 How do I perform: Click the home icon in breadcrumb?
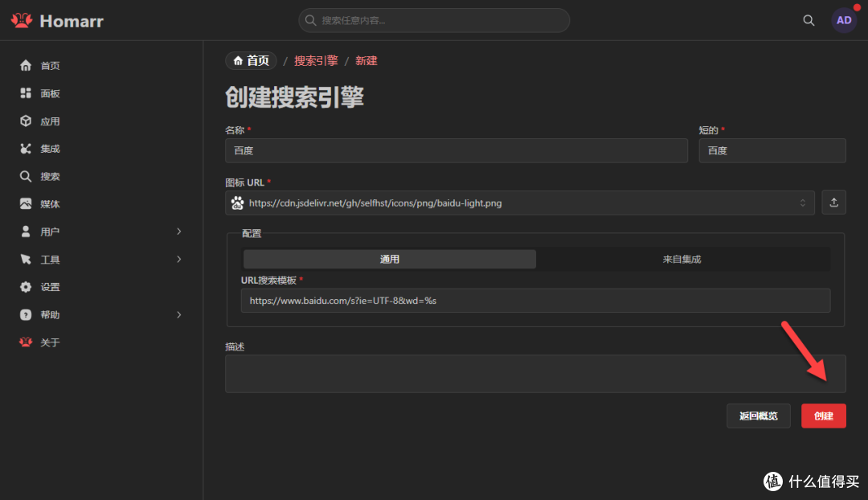coord(238,60)
